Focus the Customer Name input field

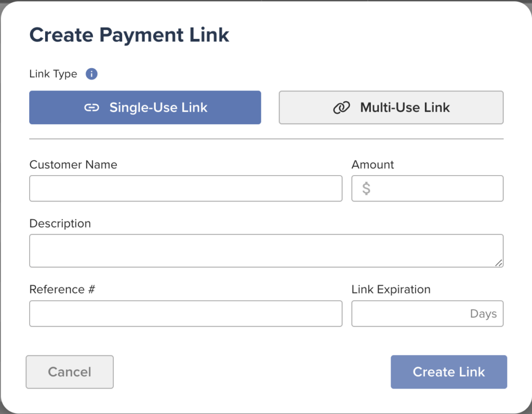tap(185, 188)
